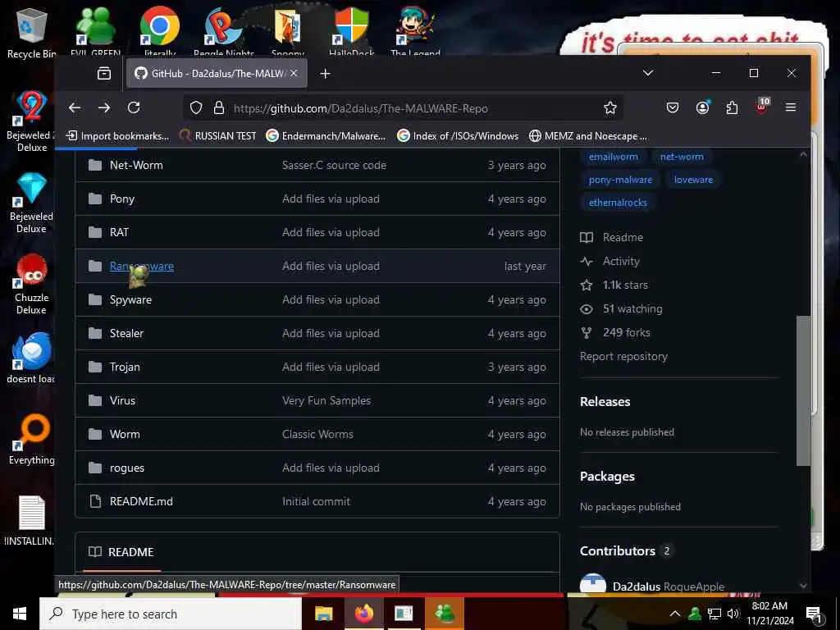
Task: Open the Initial commit message link
Action: pyautogui.click(x=316, y=501)
